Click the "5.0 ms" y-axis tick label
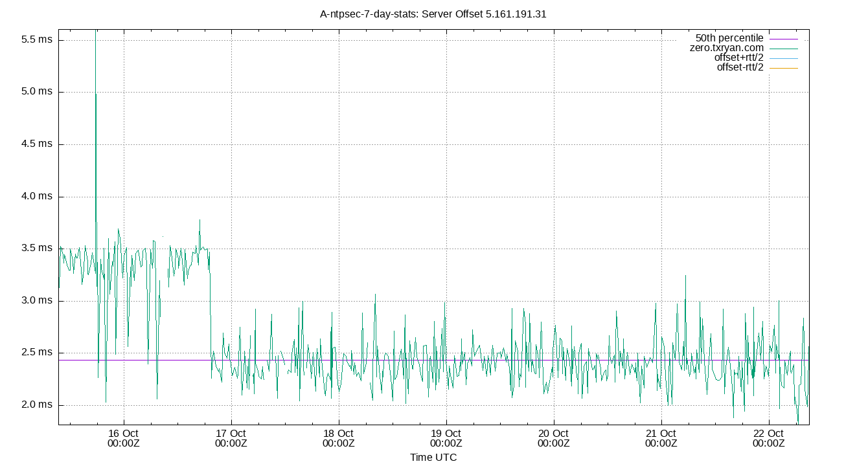 click(x=37, y=92)
